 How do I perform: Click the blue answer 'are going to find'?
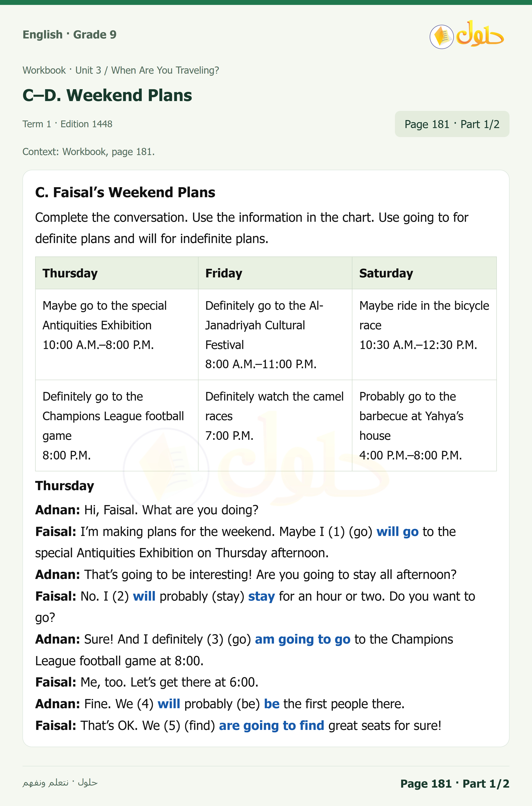pyautogui.click(x=272, y=725)
